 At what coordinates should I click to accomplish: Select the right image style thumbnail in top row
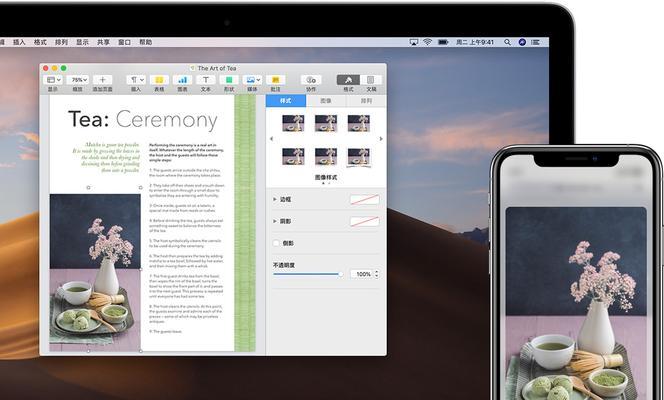[359, 123]
